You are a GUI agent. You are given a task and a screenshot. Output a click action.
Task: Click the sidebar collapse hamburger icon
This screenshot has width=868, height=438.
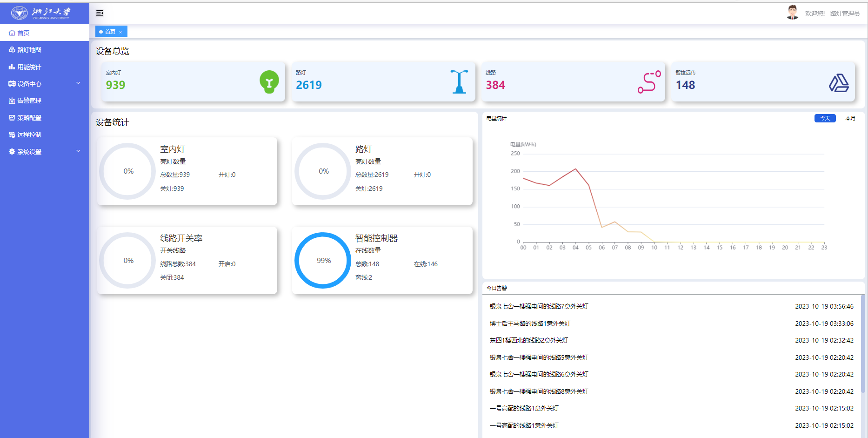(x=100, y=13)
